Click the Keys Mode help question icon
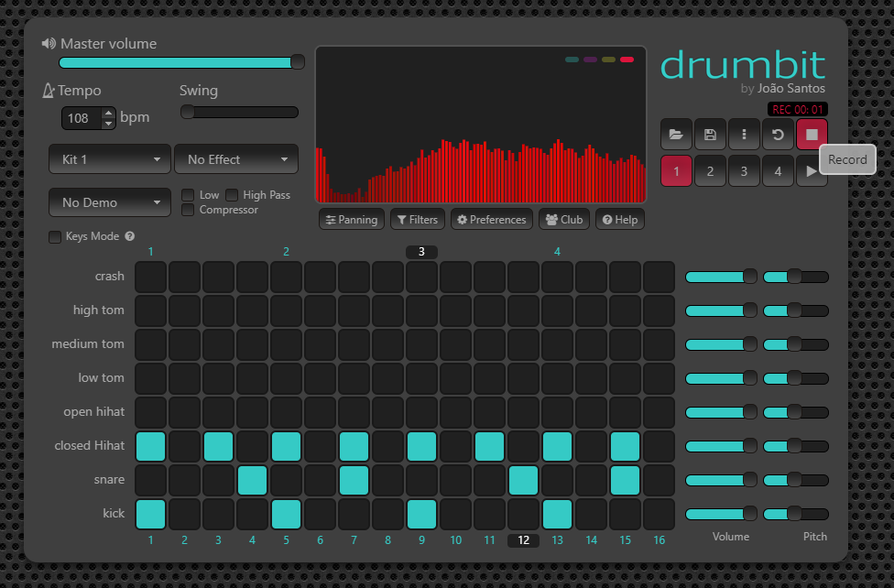Image resolution: width=894 pixels, height=588 pixels. click(130, 236)
